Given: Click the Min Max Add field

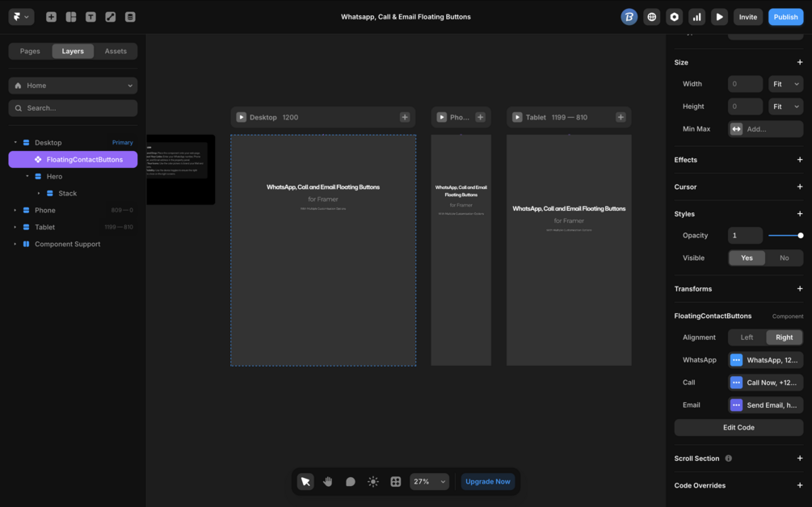Looking at the screenshot, I should (x=766, y=129).
